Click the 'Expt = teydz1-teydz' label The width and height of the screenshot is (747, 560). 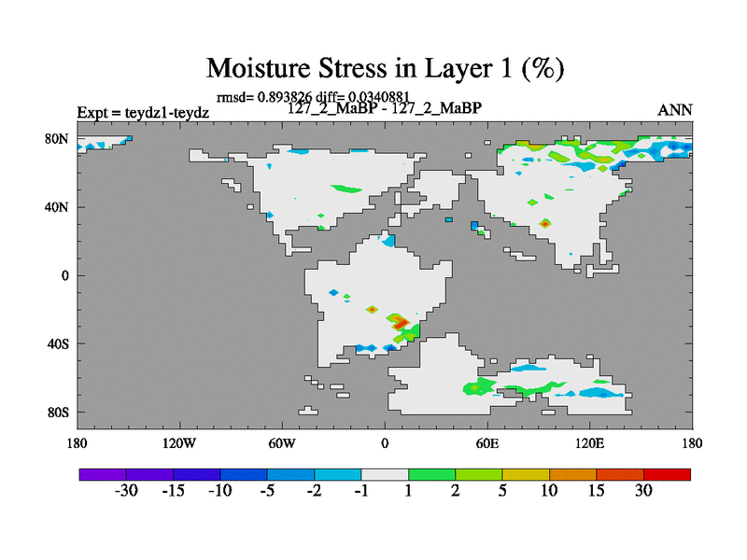(142, 112)
